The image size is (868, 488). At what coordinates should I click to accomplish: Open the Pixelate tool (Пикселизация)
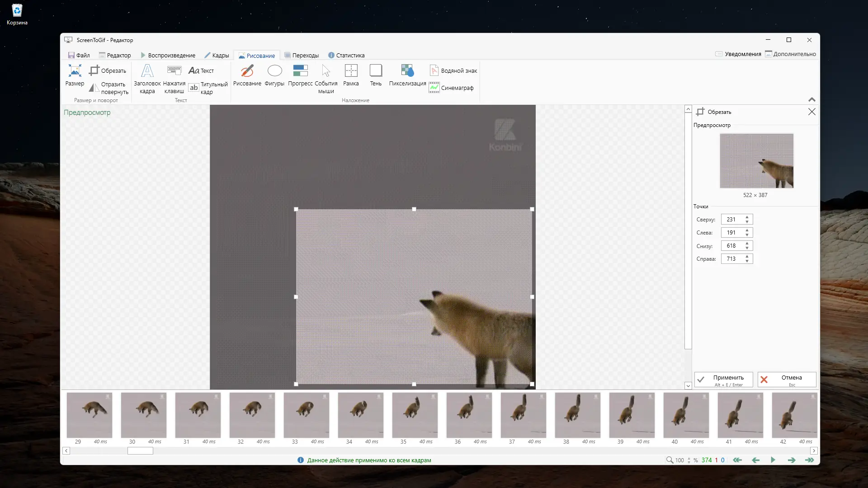tap(407, 75)
